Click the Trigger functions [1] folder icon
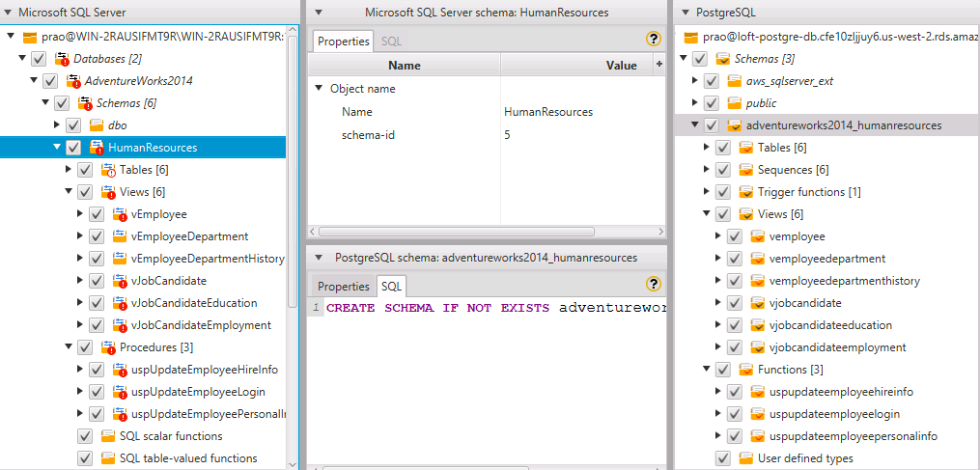The width and height of the screenshot is (980, 470). 746,192
